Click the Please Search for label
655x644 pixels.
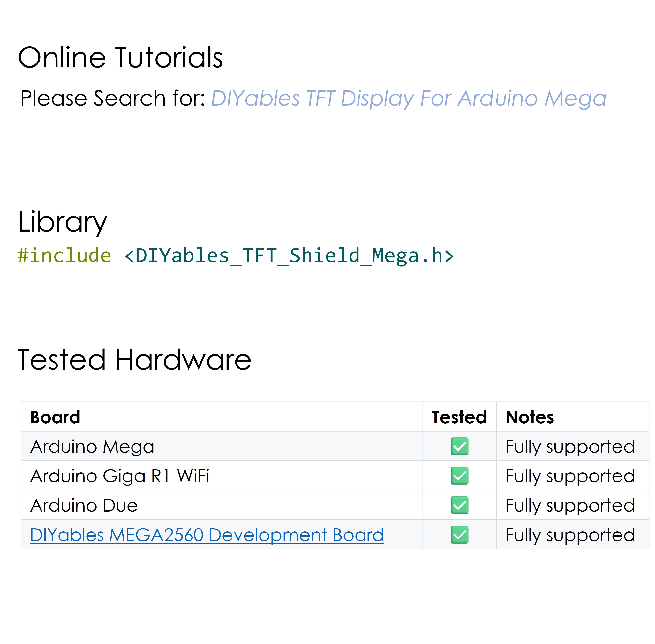coord(112,98)
